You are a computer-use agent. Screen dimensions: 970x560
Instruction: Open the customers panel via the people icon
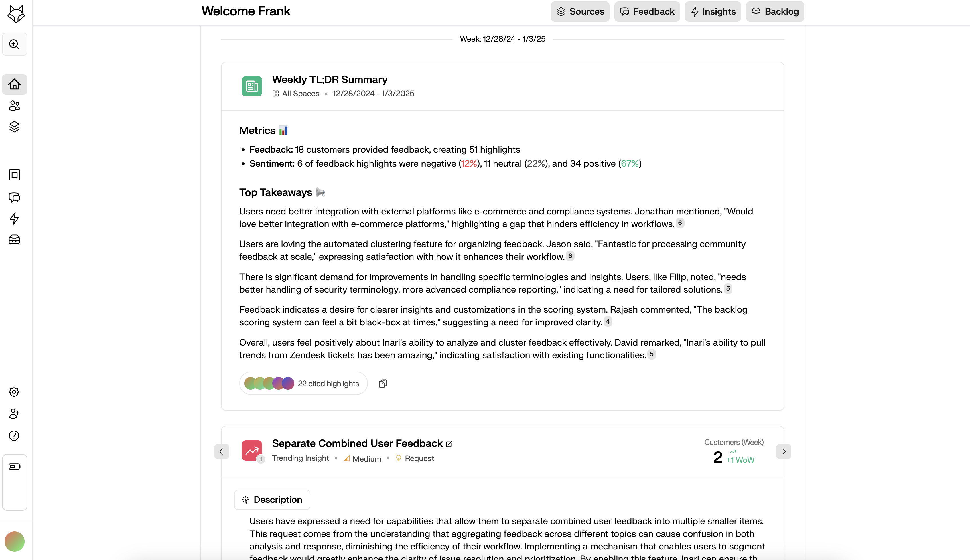click(x=15, y=106)
